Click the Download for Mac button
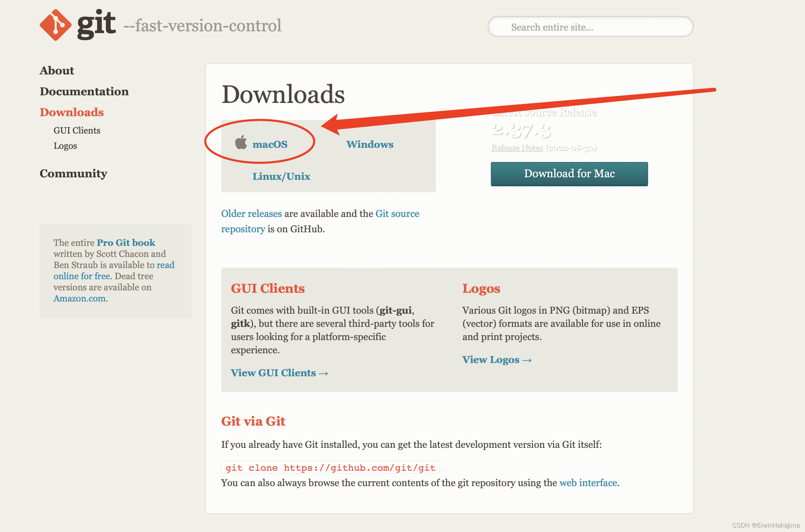 [x=569, y=174]
